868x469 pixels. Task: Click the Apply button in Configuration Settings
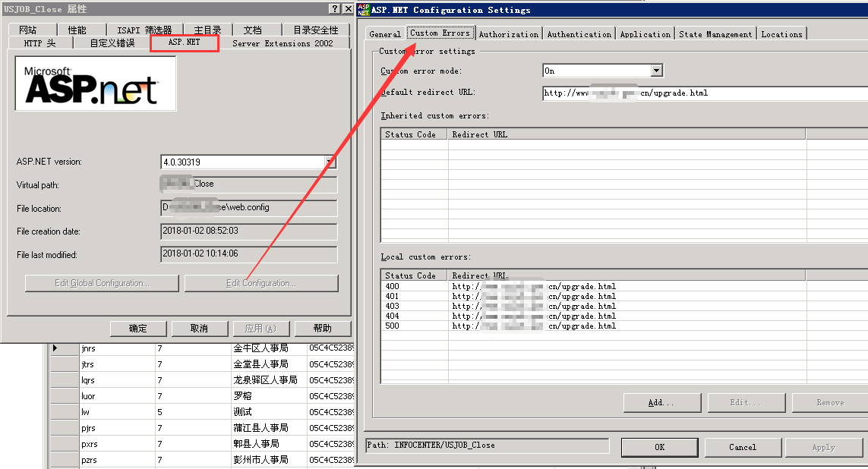point(824,448)
